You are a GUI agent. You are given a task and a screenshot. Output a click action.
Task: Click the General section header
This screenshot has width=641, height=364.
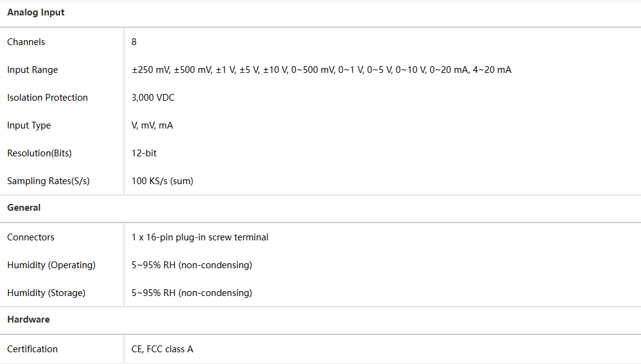[24, 208]
